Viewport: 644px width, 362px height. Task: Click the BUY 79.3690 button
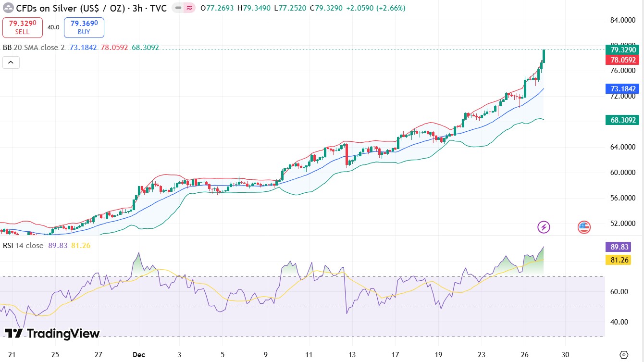[84, 27]
